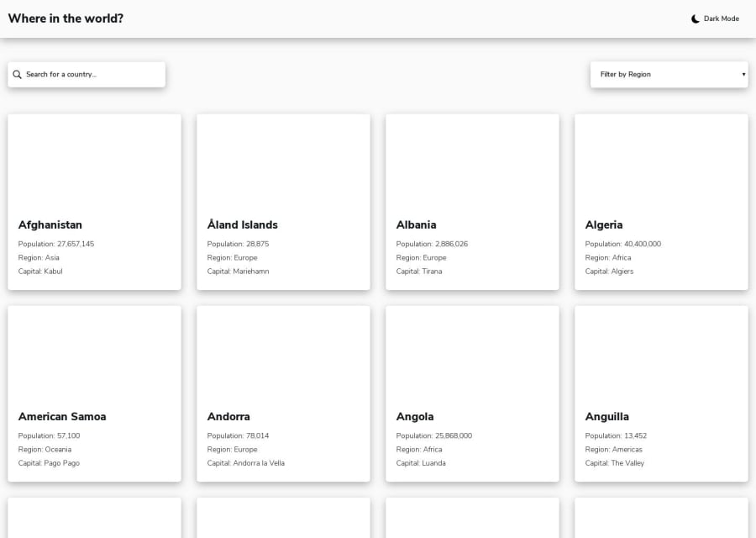Screen dimensions: 756x538
Task: Select Capital: Mariehamn text
Action: coord(239,272)
